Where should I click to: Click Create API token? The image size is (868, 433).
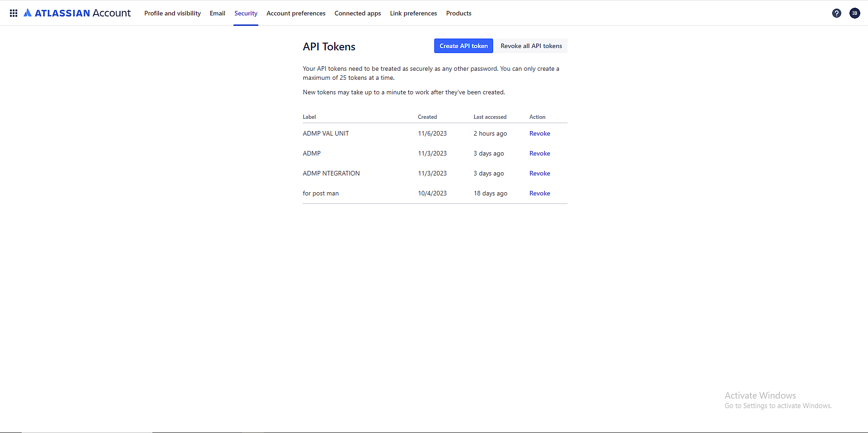463,46
